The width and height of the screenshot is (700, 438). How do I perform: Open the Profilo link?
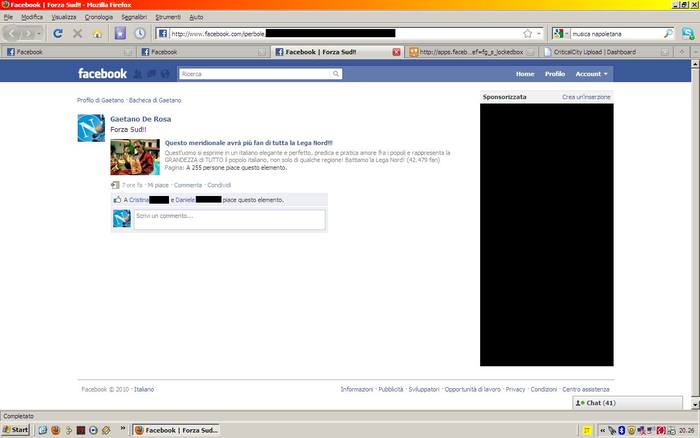555,74
